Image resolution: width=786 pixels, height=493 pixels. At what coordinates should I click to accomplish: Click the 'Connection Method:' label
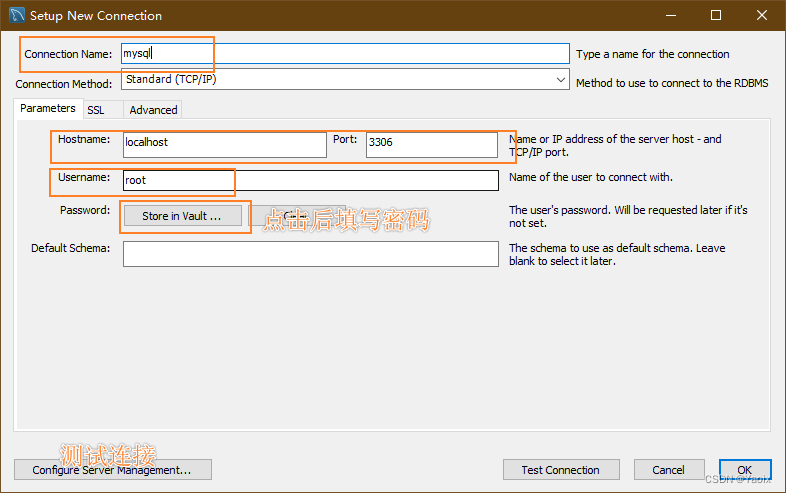click(64, 84)
